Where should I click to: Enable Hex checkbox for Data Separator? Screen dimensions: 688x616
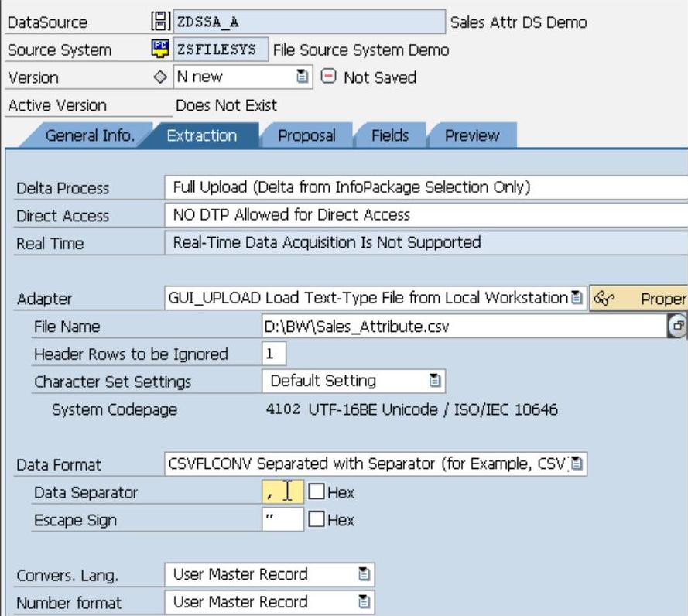(x=317, y=492)
